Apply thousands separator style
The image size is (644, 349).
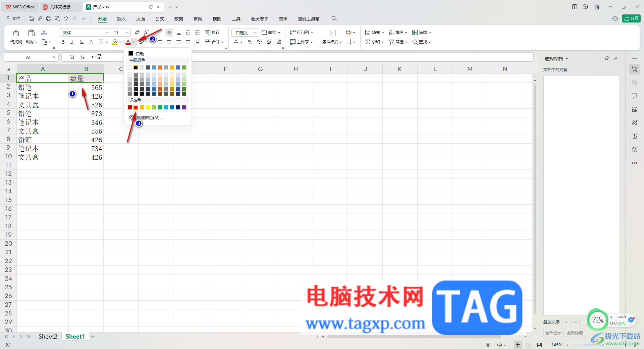(260, 42)
